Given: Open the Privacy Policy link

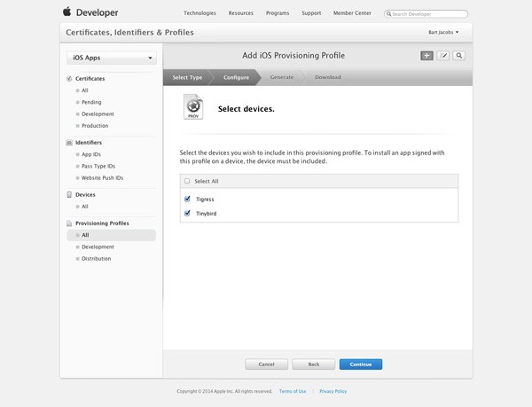Looking at the screenshot, I should click(x=332, y=391).
